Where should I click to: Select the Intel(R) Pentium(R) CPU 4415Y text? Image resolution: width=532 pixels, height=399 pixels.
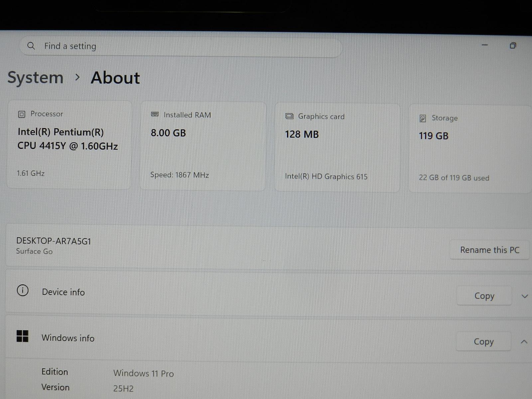coord(67,139)
